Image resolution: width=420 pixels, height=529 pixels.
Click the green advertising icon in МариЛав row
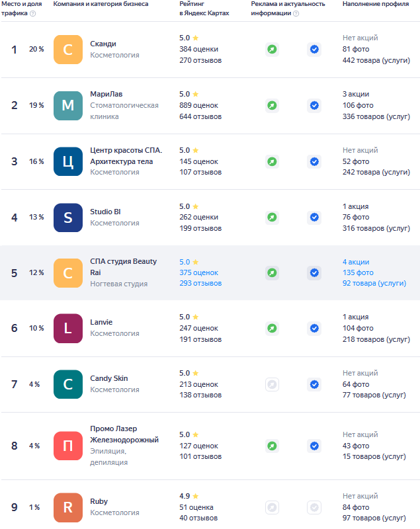point(272,106)
